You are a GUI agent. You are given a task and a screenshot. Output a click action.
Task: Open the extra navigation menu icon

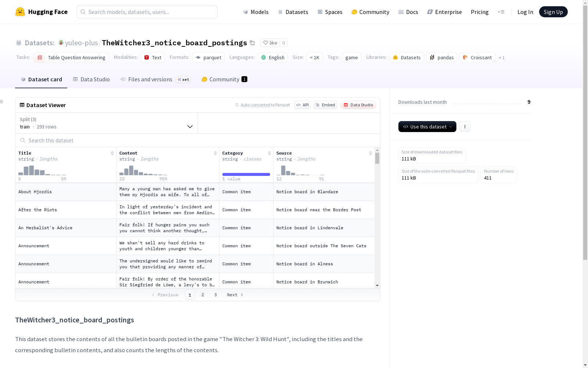501,12
